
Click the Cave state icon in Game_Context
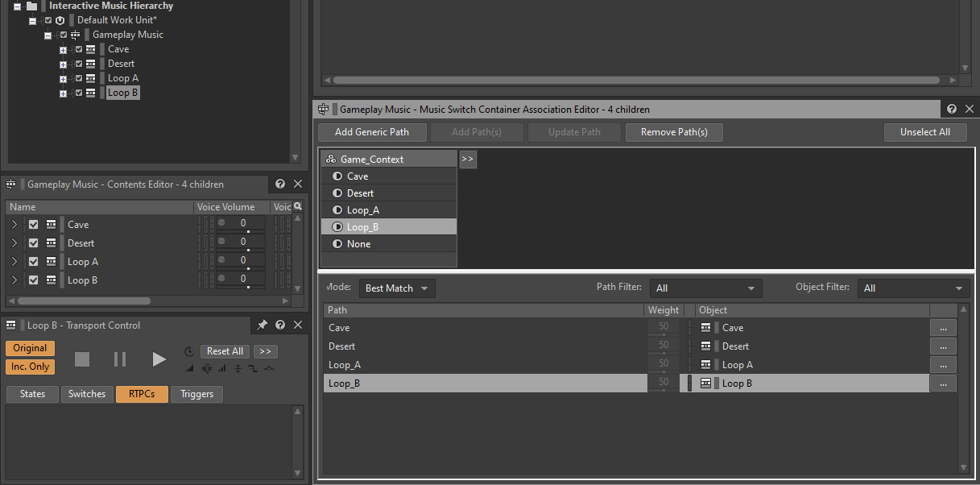[337, 176]
